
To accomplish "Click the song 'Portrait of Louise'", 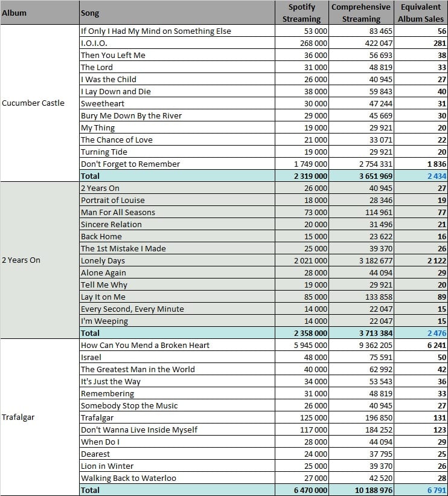I will 177,200.
